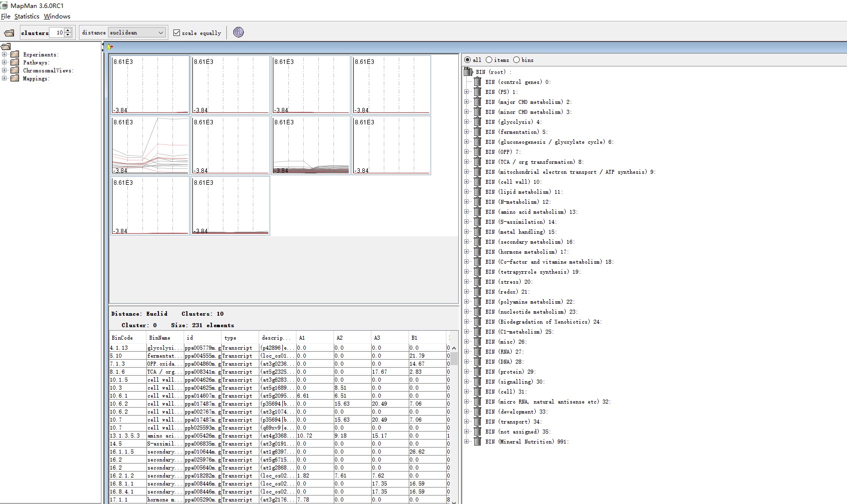This screenshot has width=847, height=504.
Task: Click the BIN (stress) 20 tree label
Action: pos(509,282)
